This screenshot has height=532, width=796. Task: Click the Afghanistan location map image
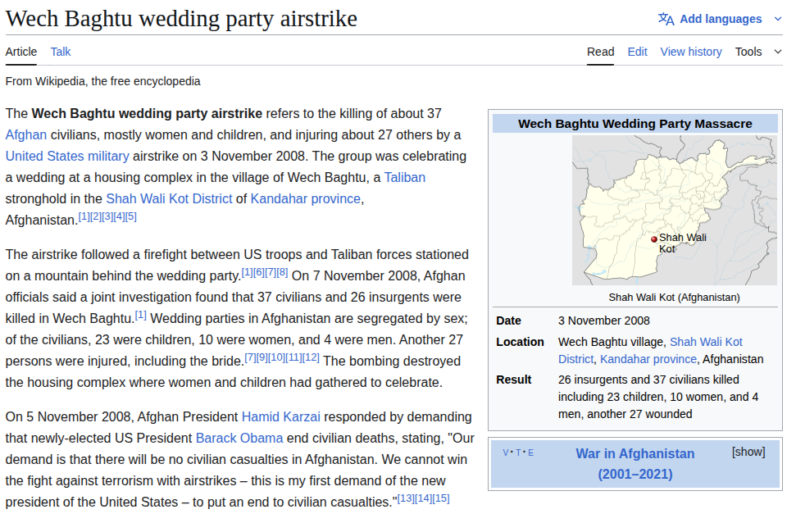point(674,210)
